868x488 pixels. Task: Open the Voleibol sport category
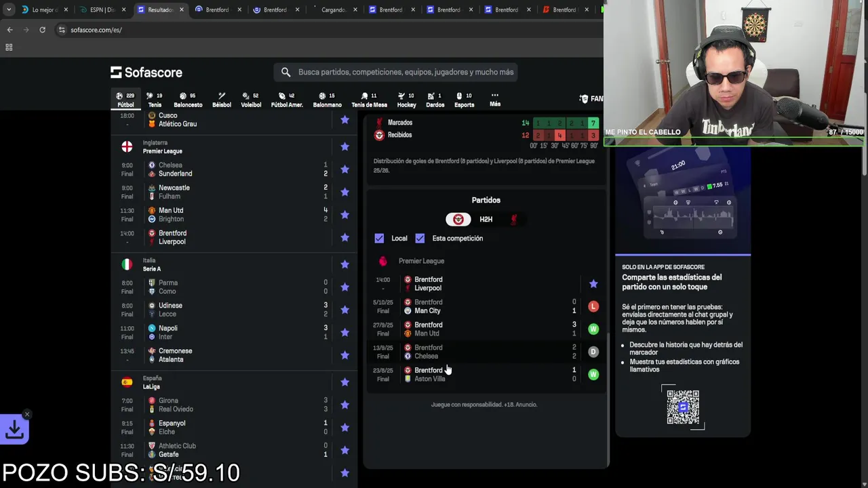click(x=251, y=100)
